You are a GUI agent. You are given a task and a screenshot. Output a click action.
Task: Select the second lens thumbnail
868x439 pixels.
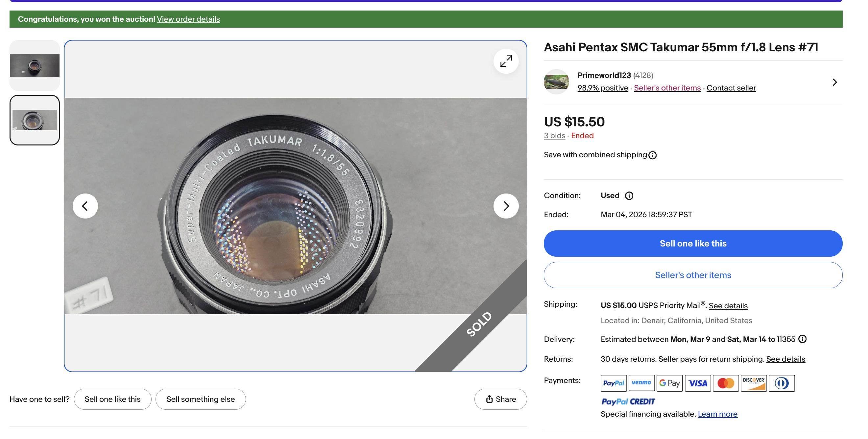click(35, 120)
